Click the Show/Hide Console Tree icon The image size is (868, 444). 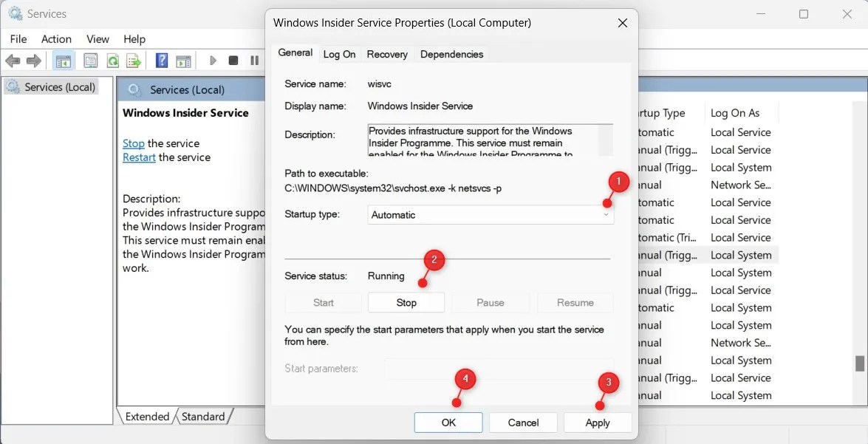pos(64,61)
